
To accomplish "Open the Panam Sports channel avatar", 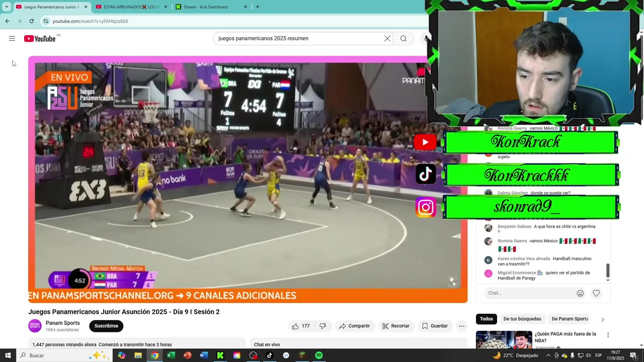I will pos(35,326).
